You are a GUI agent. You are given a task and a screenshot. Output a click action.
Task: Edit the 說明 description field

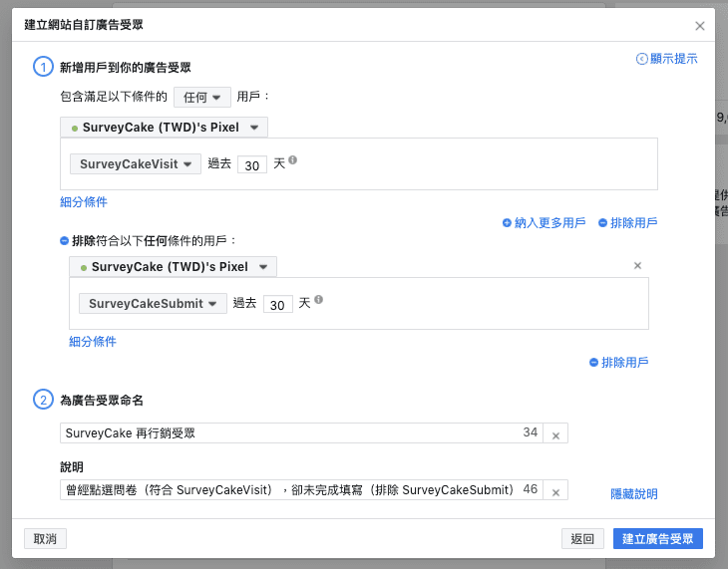[x=301, y=490]
